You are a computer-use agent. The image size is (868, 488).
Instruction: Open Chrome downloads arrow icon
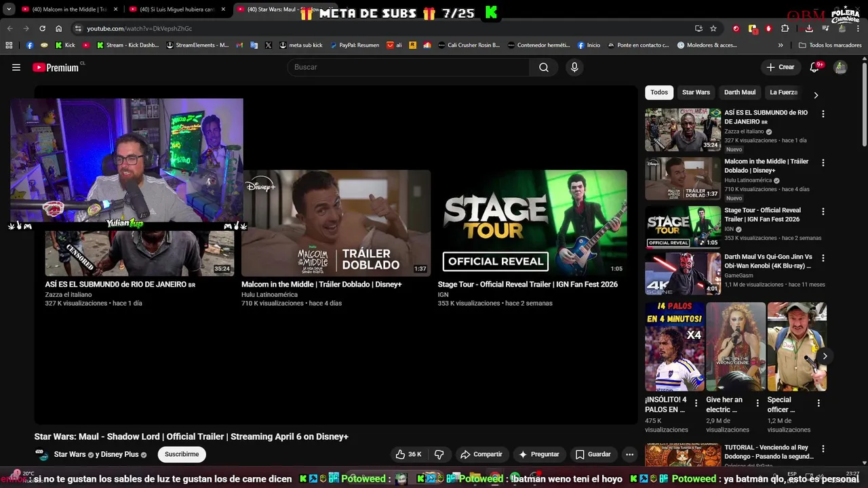point(809,28)
